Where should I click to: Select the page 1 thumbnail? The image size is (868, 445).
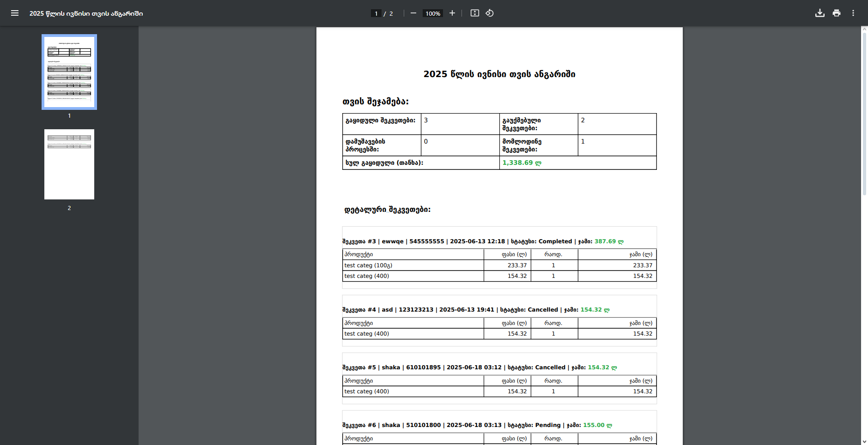(69, 72)
